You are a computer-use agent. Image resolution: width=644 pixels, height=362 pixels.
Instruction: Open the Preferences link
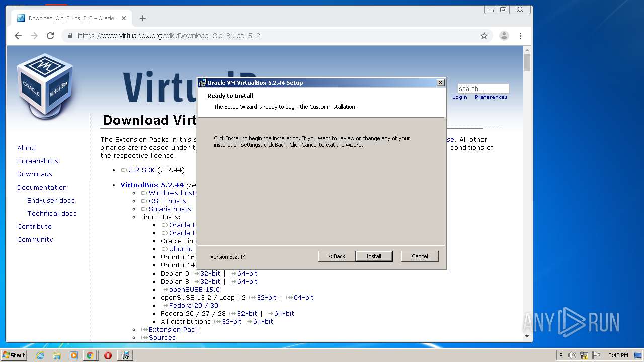pos(491,97)
